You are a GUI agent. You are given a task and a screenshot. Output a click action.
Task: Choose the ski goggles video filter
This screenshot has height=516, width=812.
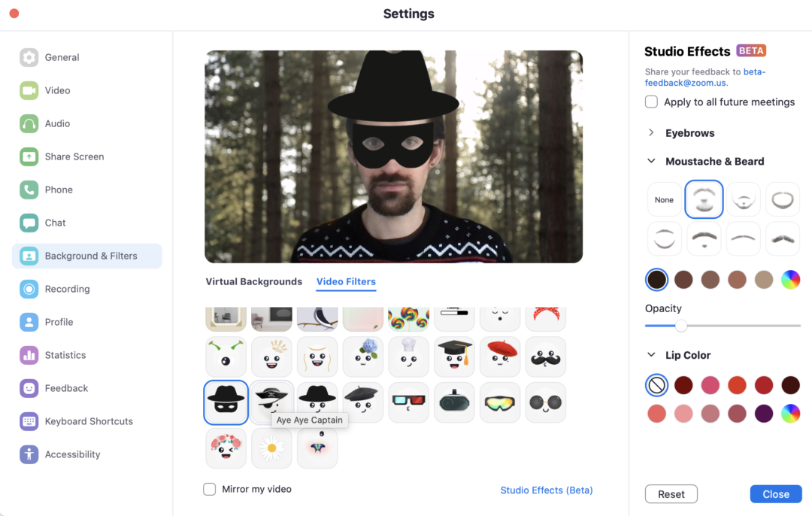pyautogui.click(x=501, y=402)
